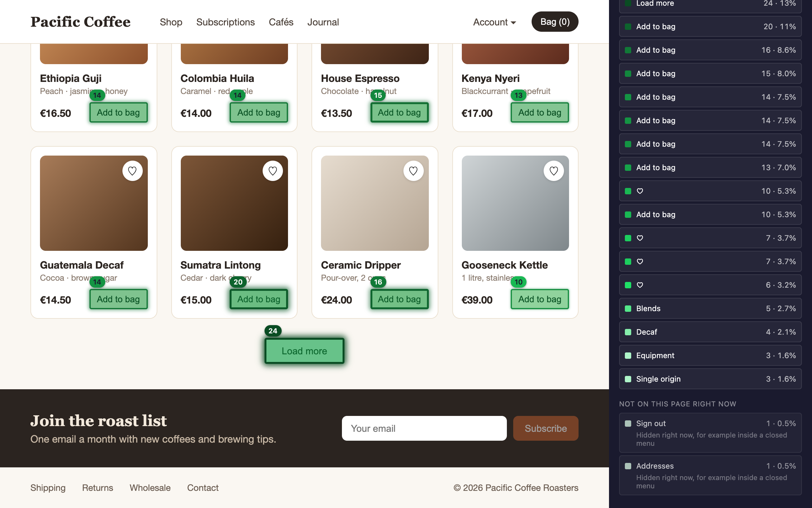This screenshot has width=812, height=508.
Task: Click the Ethiopia Guji product title
Action: 70,78
